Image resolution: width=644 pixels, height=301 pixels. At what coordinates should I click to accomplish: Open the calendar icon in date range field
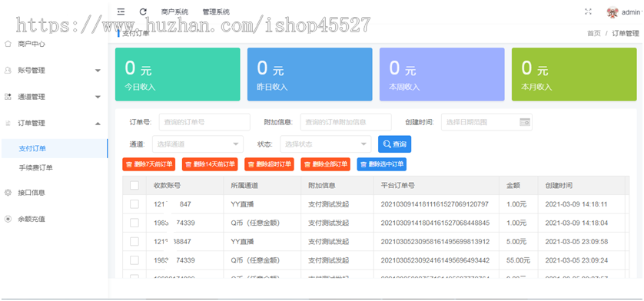[x=524, y=122]
